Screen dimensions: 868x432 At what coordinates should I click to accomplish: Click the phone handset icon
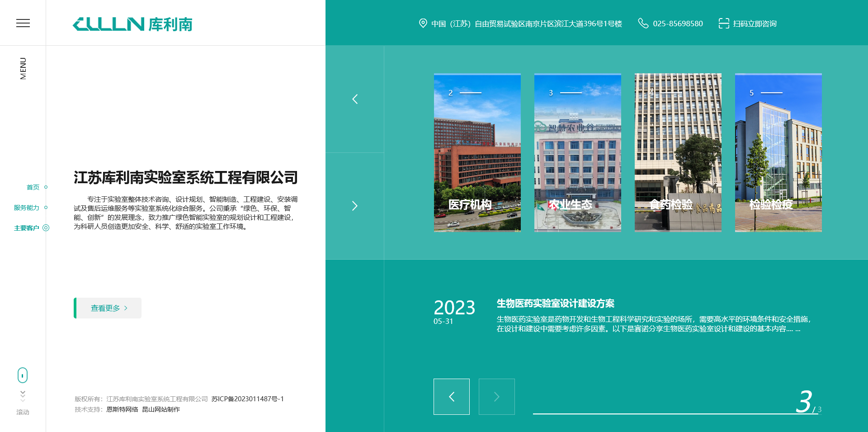click(x=643, y=24)
